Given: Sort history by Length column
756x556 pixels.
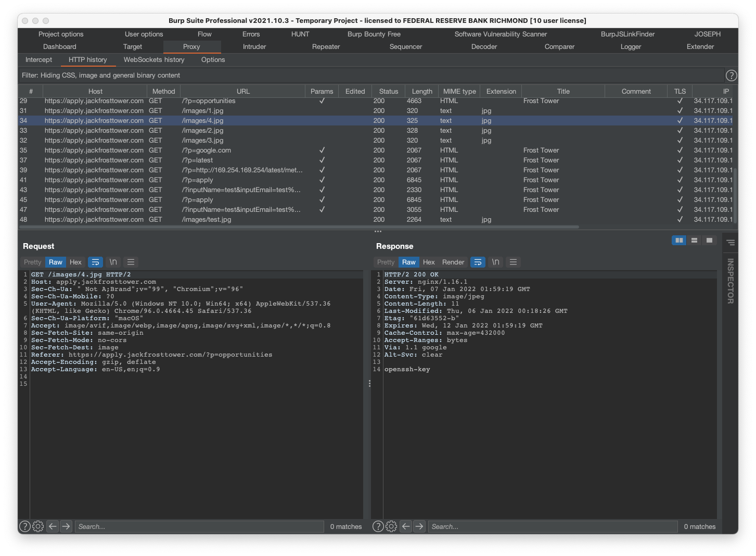Looking at the screenshot, I should point(422,92).
